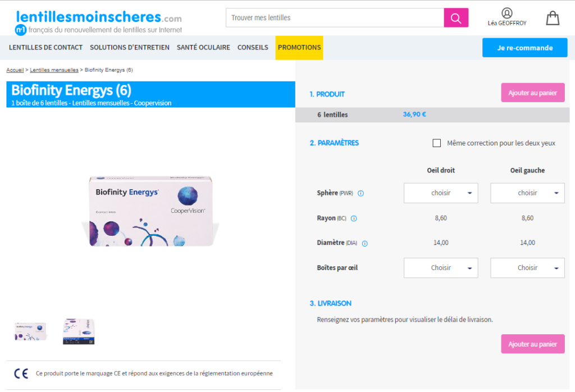The image size is (575, 392).
Task: Follow the Lentilles mensuelles breadcrumb link
Action: coord(54,70)
